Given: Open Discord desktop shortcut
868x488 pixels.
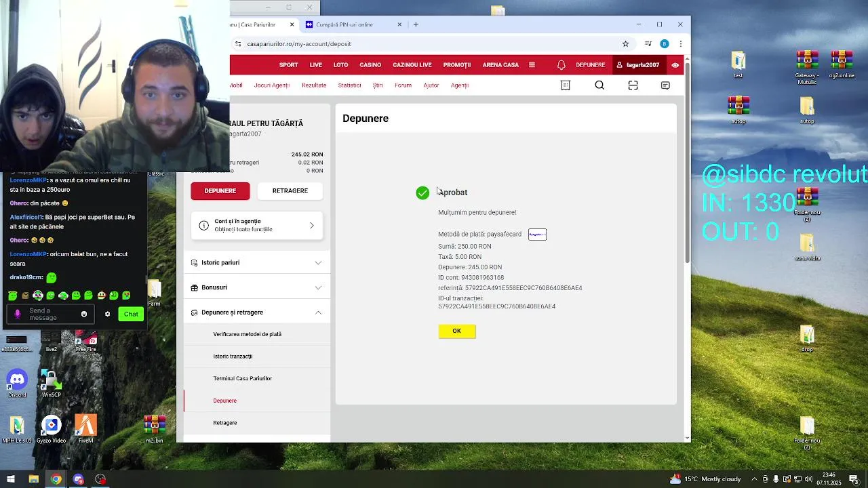Looking at the screenshot, I should (17, 384).
